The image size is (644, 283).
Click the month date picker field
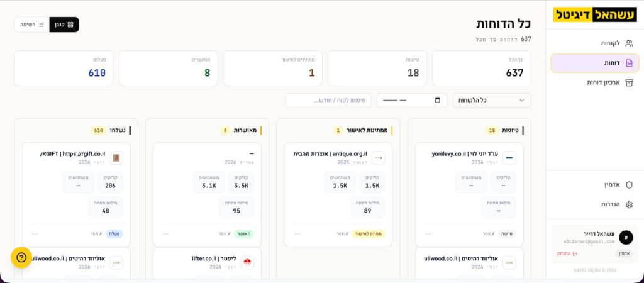[412, 100]
